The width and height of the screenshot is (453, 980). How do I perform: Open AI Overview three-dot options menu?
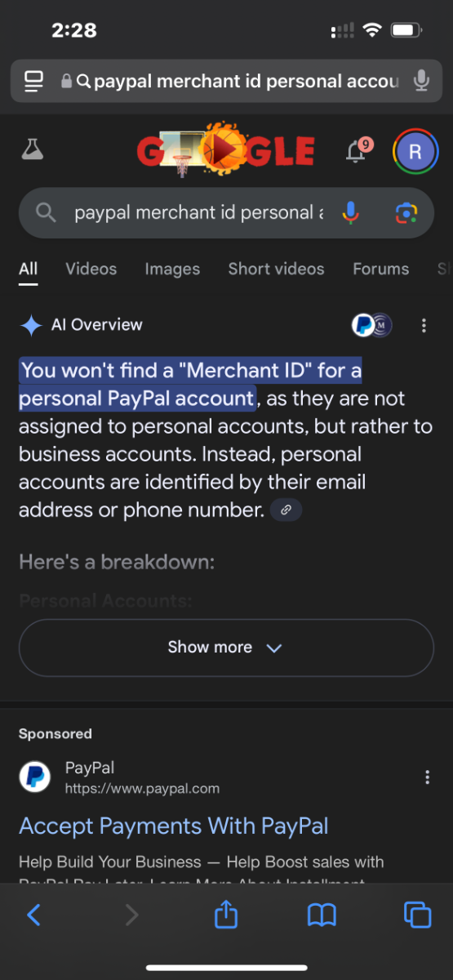pos(424,326)
